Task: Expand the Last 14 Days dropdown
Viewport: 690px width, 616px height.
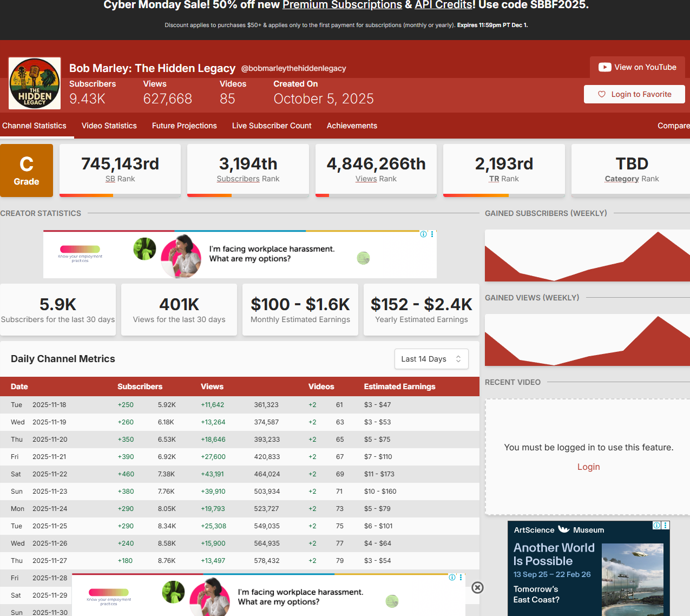Action: click(x=431, y=359)
